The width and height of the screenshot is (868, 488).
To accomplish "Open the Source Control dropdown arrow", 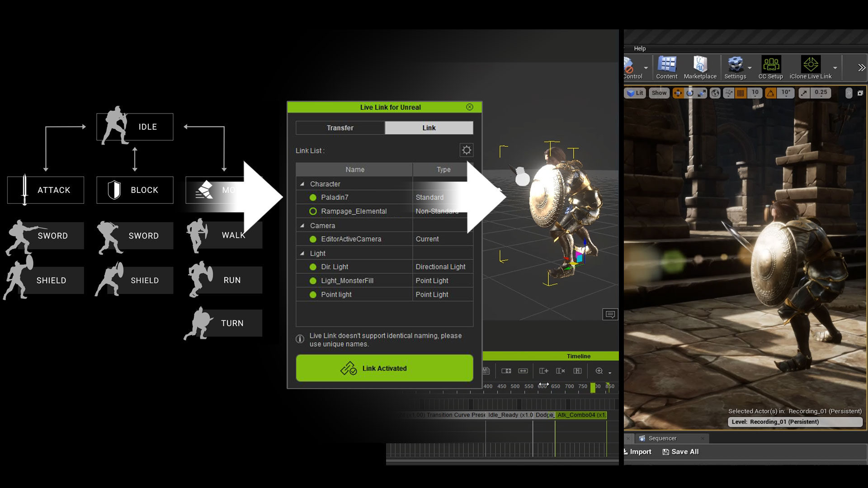I will click(x=646, y=68).
